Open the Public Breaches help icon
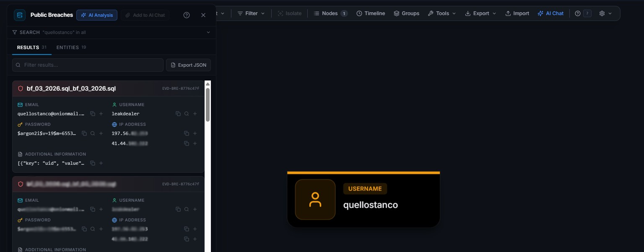The image size is (644, 252). click(187, 15)
